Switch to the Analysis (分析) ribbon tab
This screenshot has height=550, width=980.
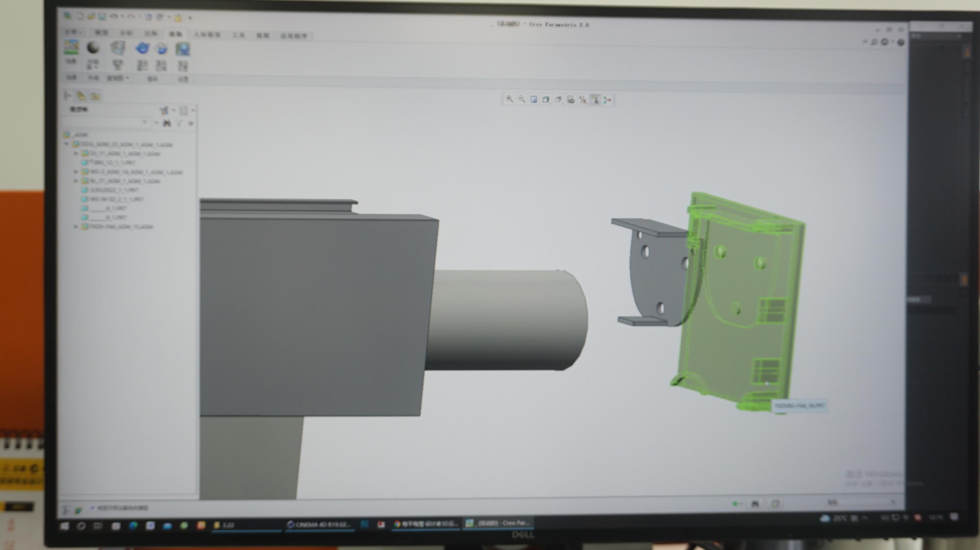coord(126,33)
